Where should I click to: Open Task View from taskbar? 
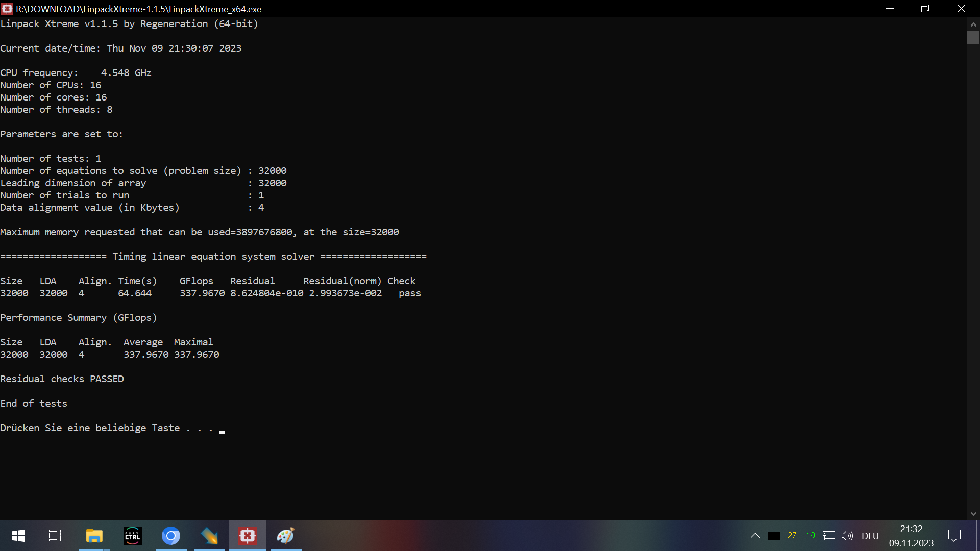click(55, 536)
